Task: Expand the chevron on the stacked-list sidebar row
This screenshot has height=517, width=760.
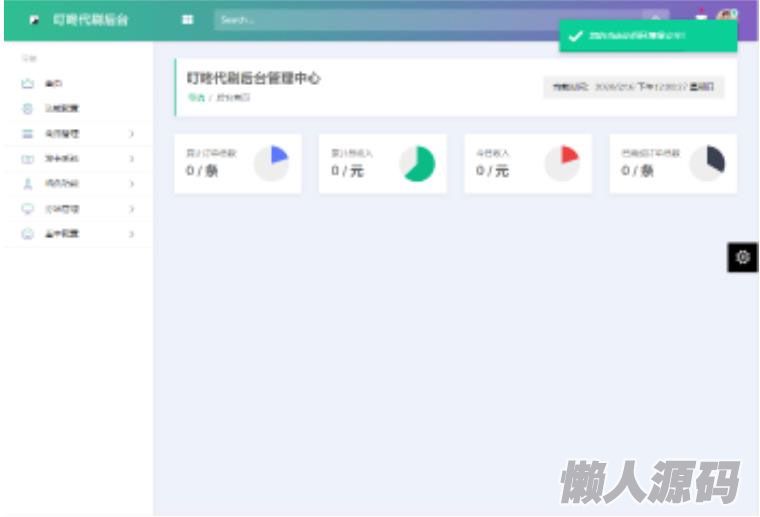Action: coord(132,134)
